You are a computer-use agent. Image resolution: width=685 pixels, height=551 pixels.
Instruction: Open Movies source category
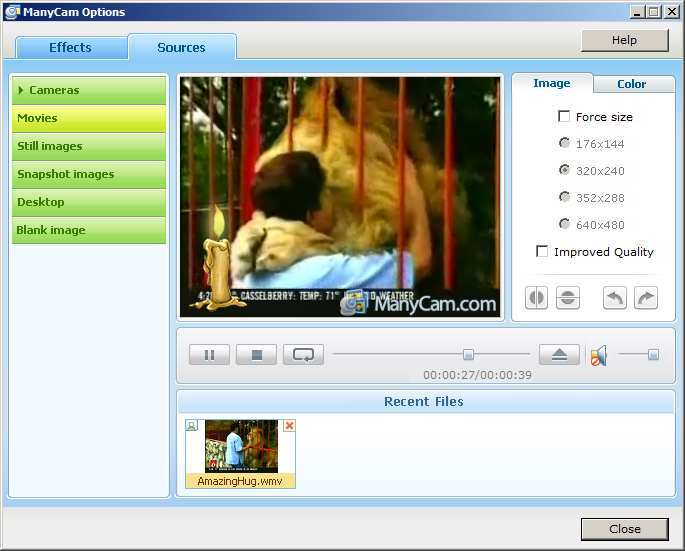point(89,118)
